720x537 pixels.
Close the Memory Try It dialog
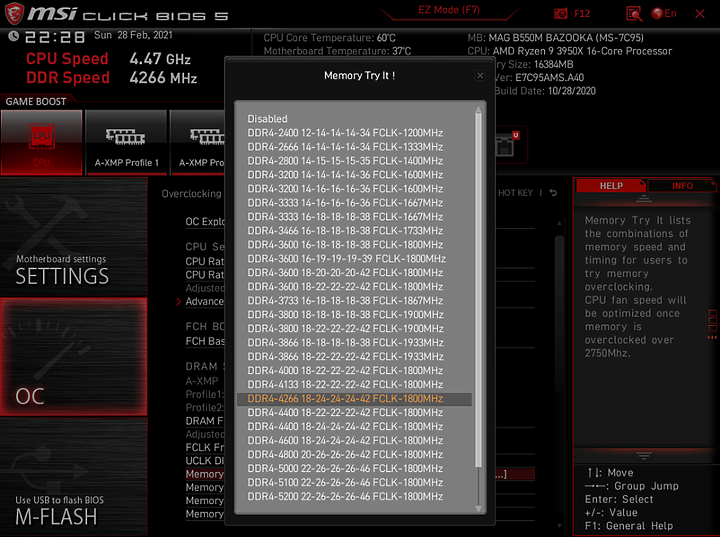[x=480, y=76]
